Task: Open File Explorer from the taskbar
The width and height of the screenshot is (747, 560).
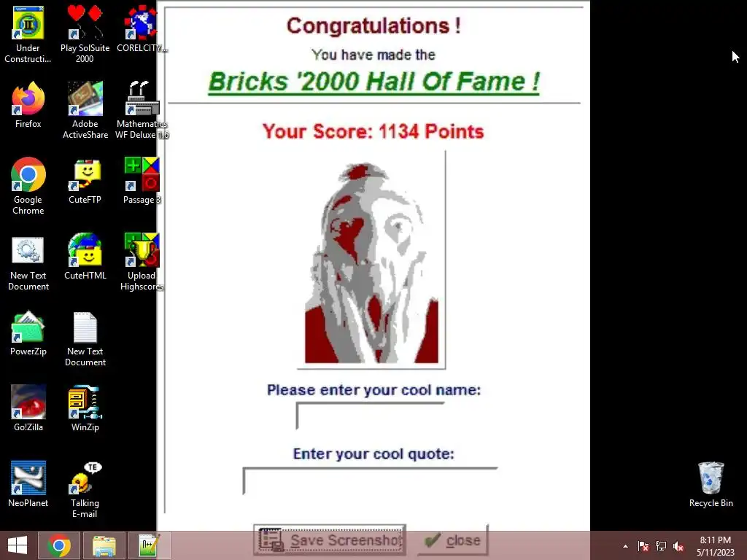Action: pos(104,545)
